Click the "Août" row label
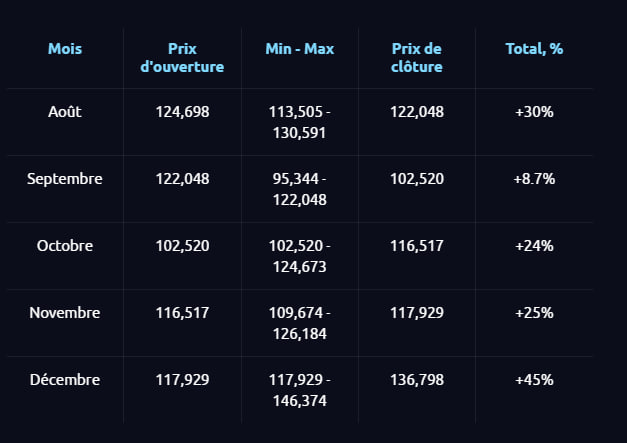This screenshot has width=627, height=443. coord(65,112)
